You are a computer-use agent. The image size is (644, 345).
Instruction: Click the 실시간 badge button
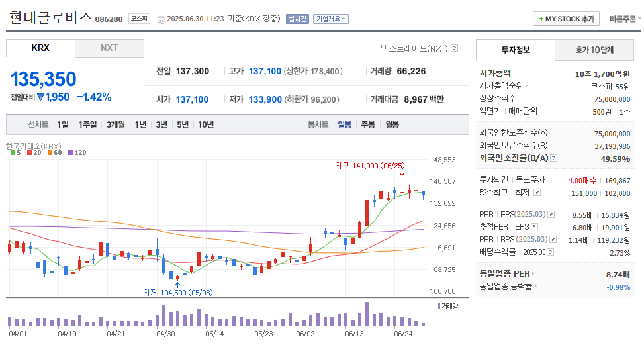click(297, 19)
